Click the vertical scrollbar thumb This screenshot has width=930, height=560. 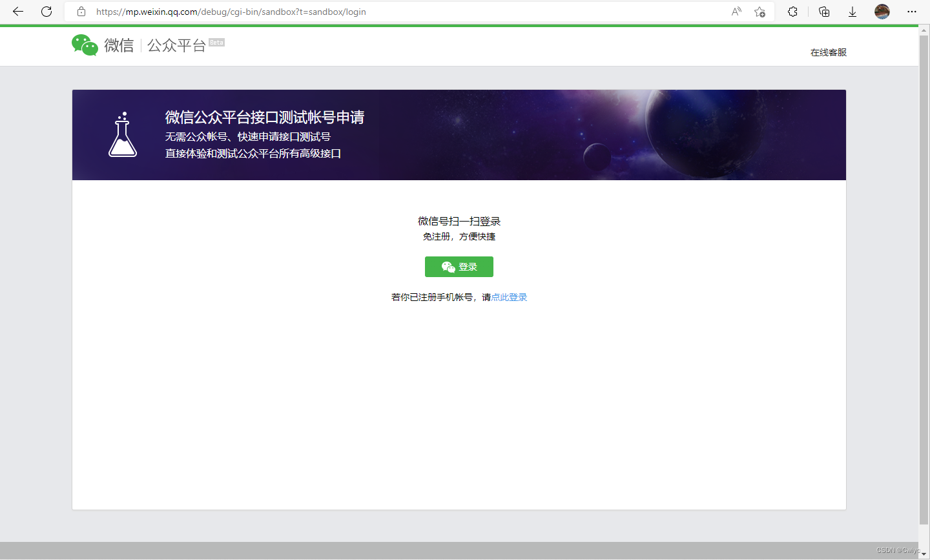pyautogui.click(x=924, y=280)
